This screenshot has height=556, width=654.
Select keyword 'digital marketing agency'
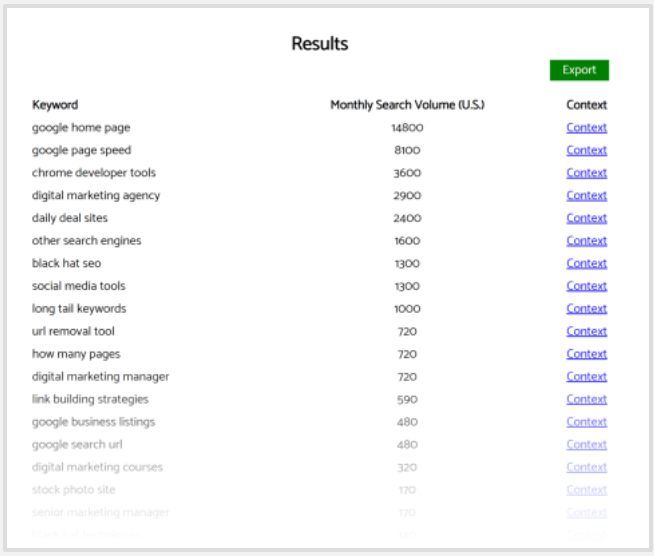click(96, 196)
